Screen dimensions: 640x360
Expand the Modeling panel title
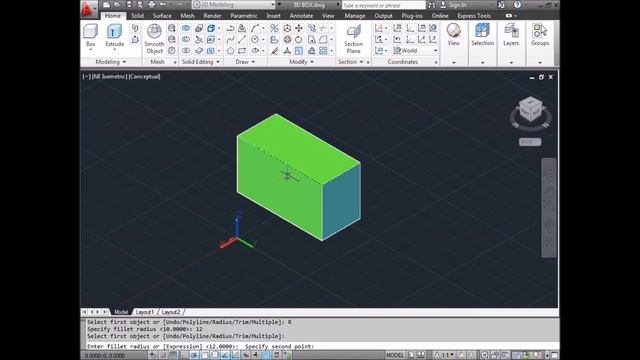point(111,62)
